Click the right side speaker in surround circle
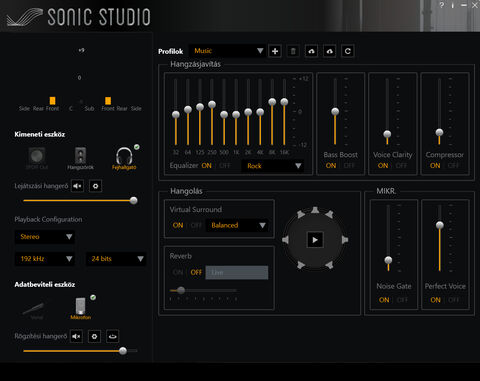 (x=345, y=240)
